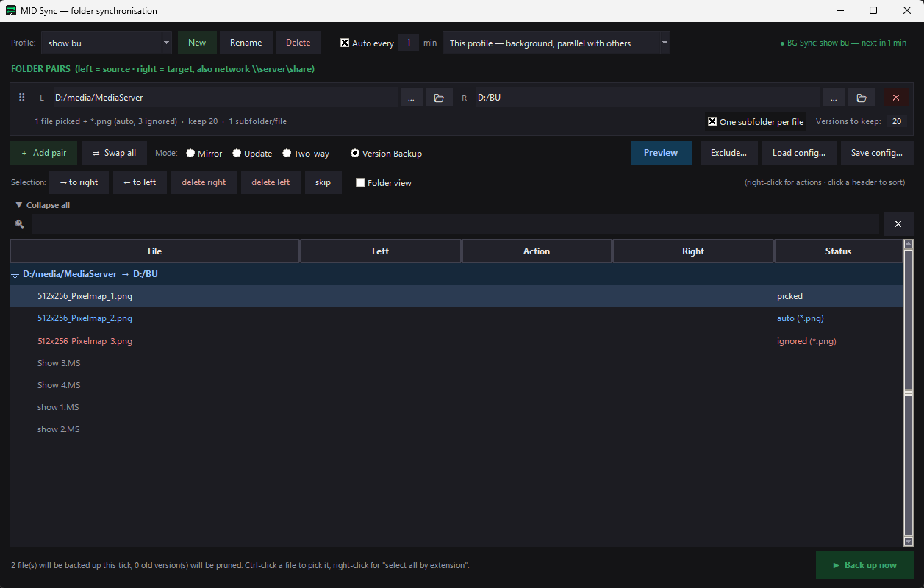Screen dimensions: 924x588
Task: Click the Rename profile button
Action: click(x=246, y=43)
